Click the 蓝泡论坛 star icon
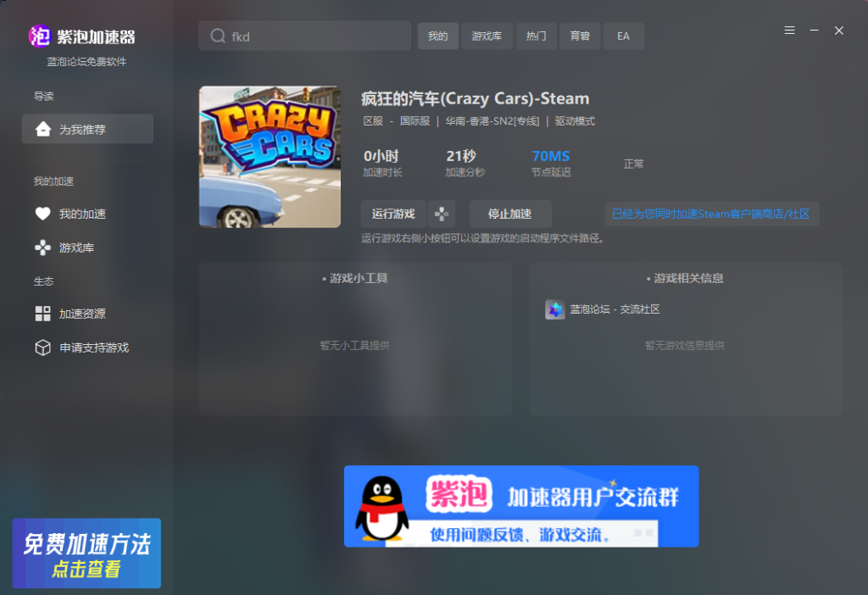 (x=554, y=309)
